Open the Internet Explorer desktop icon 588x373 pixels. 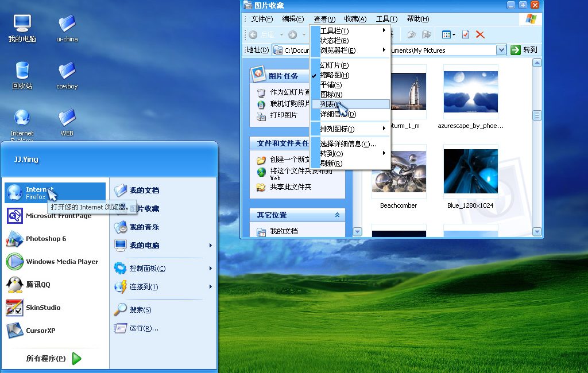point(22,125)
